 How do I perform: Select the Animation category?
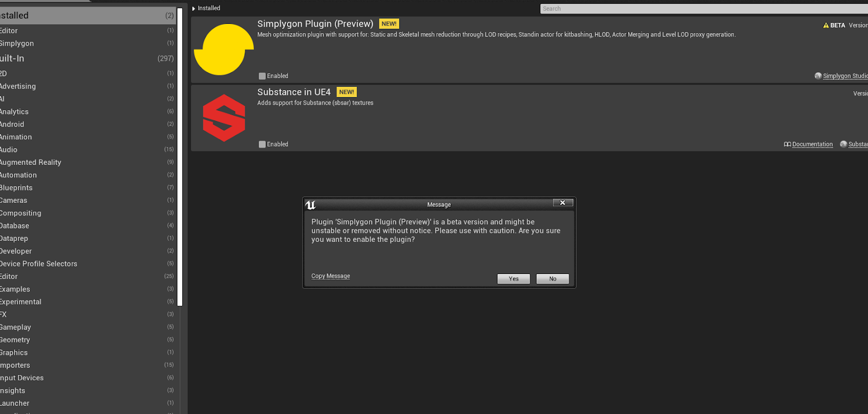(x=88, y=137)
